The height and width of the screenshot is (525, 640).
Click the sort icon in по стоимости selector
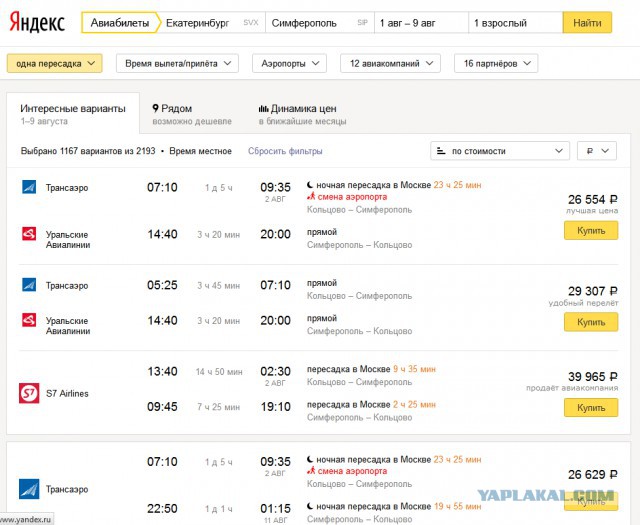click(441, 151)
